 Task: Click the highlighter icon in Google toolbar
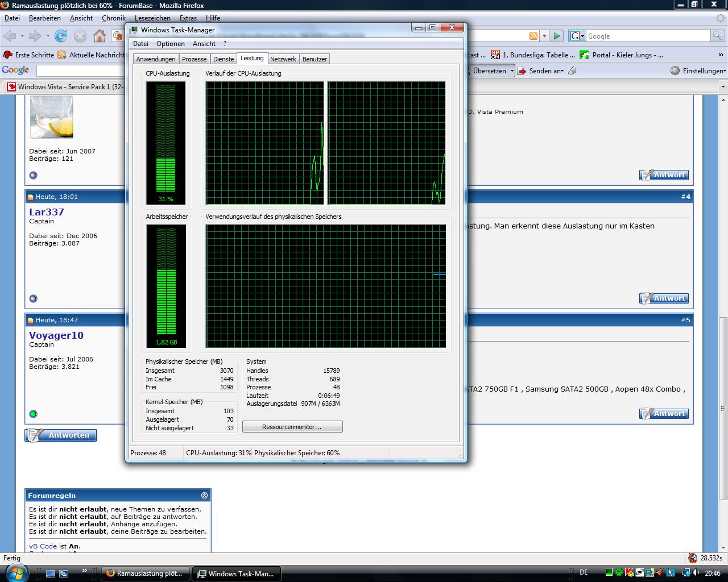[572, 70]
